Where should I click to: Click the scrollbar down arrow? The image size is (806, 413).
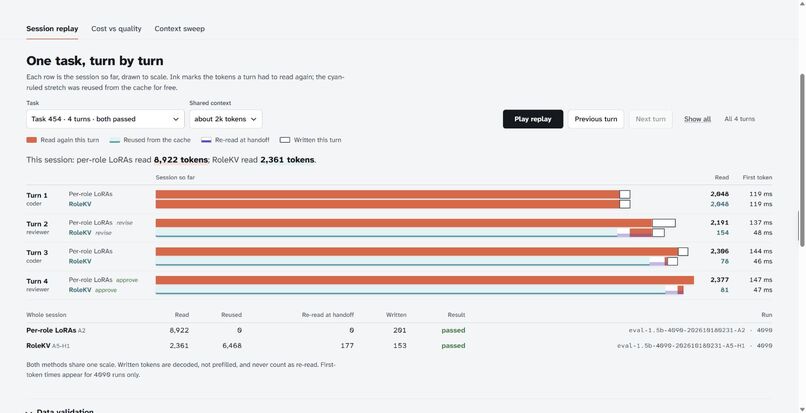pos(801,409)
